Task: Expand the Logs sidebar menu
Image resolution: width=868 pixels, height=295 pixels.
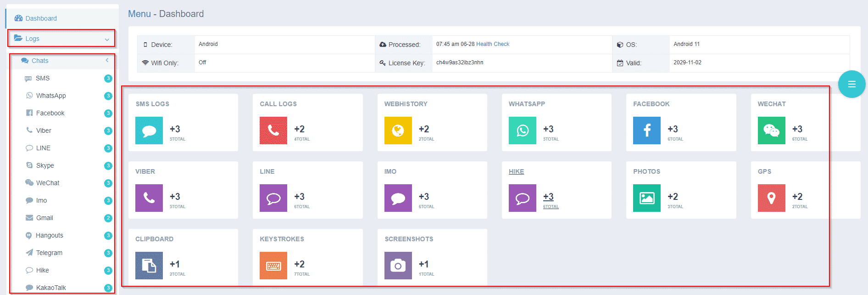Action: point(61,39)
